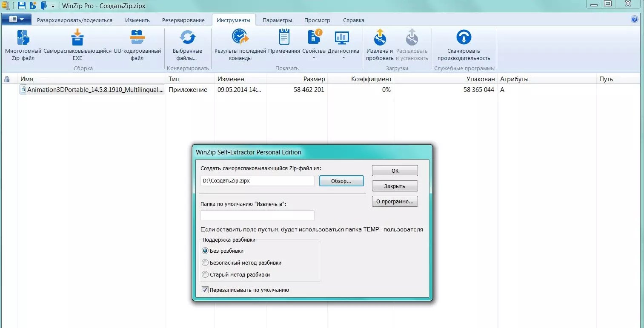
Task: Click the packed value 58 365 044
Action: (479, 90)
